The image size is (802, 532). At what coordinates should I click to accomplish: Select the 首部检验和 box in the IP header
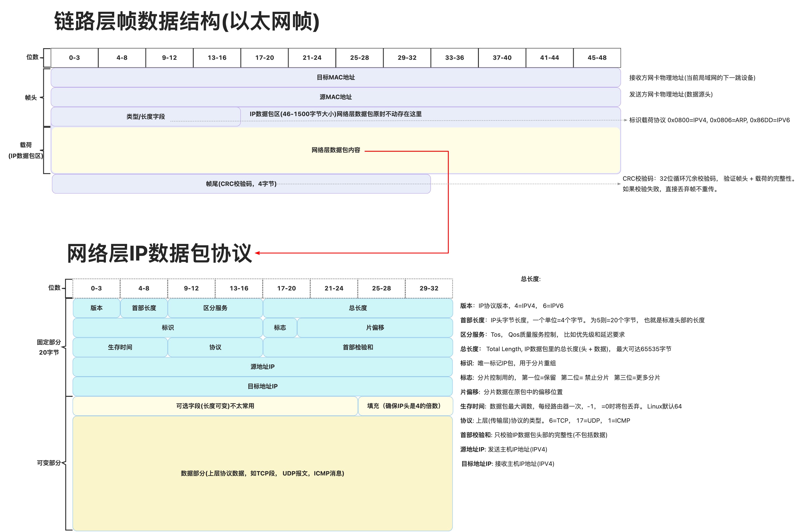(x=358, y=347)
